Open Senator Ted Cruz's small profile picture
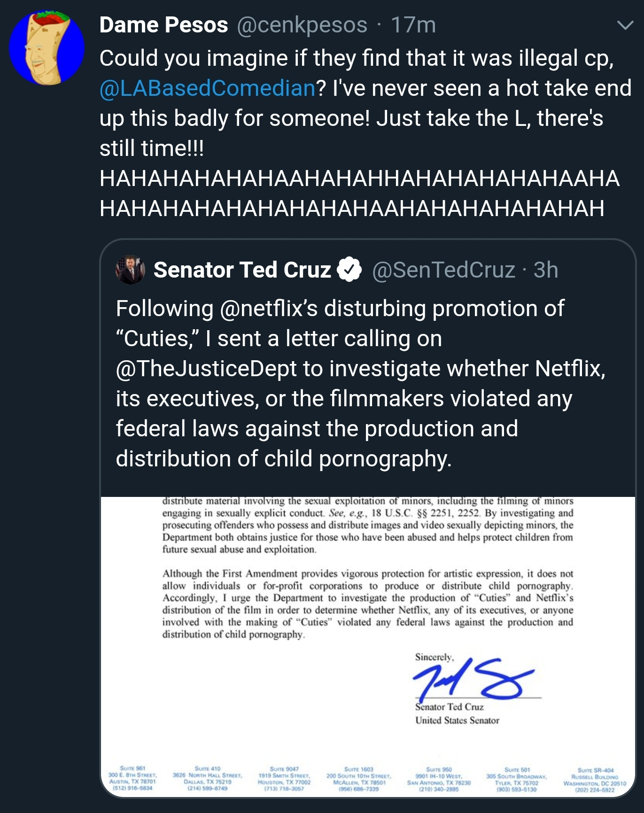 130,270
